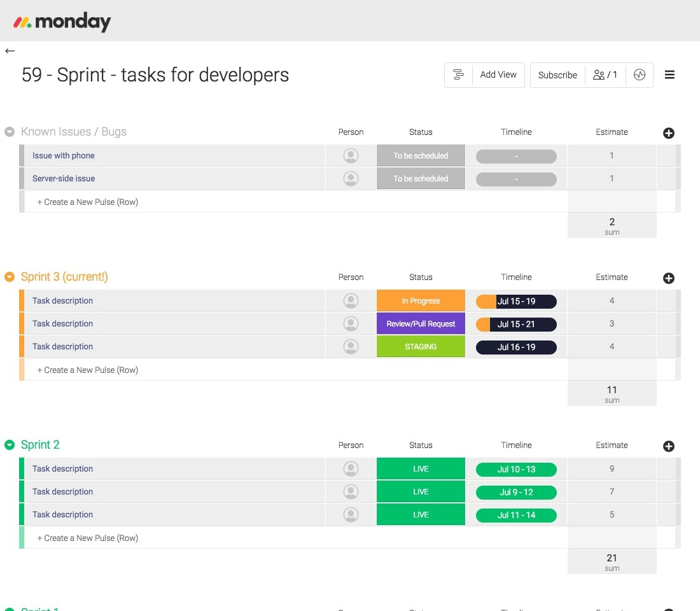Create a new pulse in Known Issues
Image resolution: width=700 pixels, height=611 pixels.
click(88, 202)
